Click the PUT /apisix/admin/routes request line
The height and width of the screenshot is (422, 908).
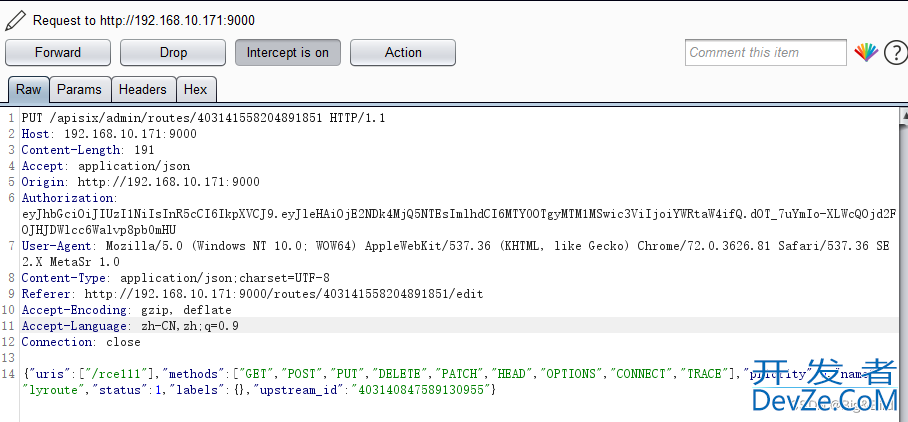[203, 118]
